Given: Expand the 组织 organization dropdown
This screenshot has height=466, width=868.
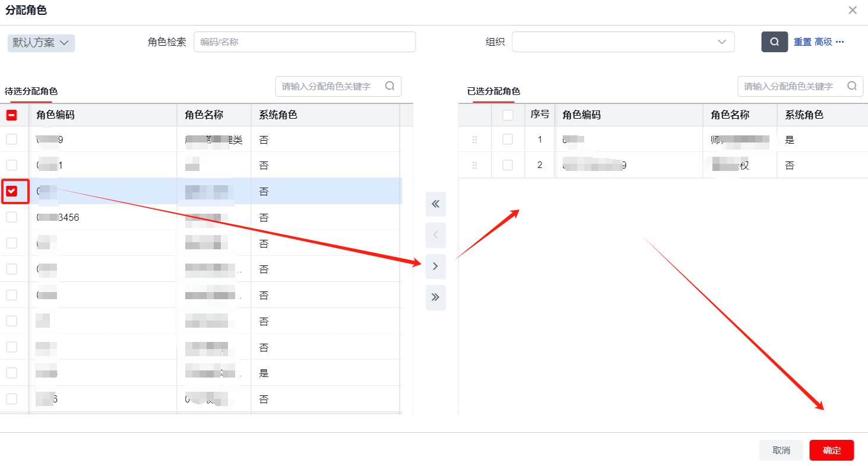Looking at the screenshot, I should 623,42.
